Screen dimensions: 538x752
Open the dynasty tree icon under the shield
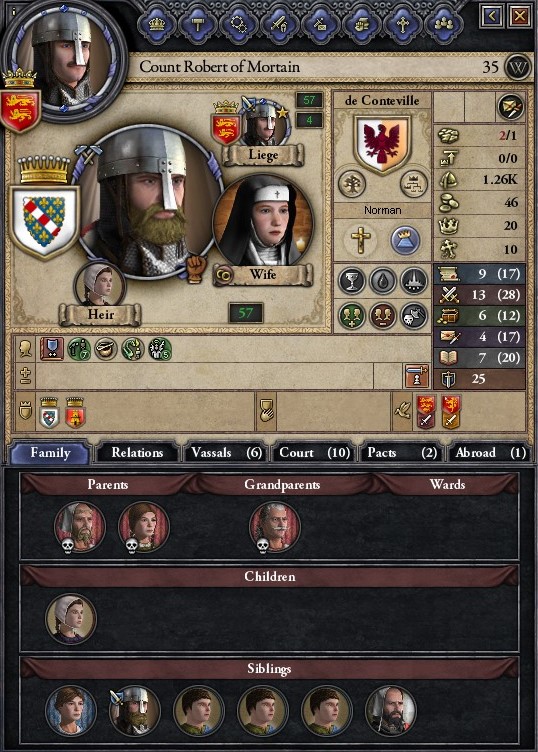pyautogui.click(x=352, y=184)
